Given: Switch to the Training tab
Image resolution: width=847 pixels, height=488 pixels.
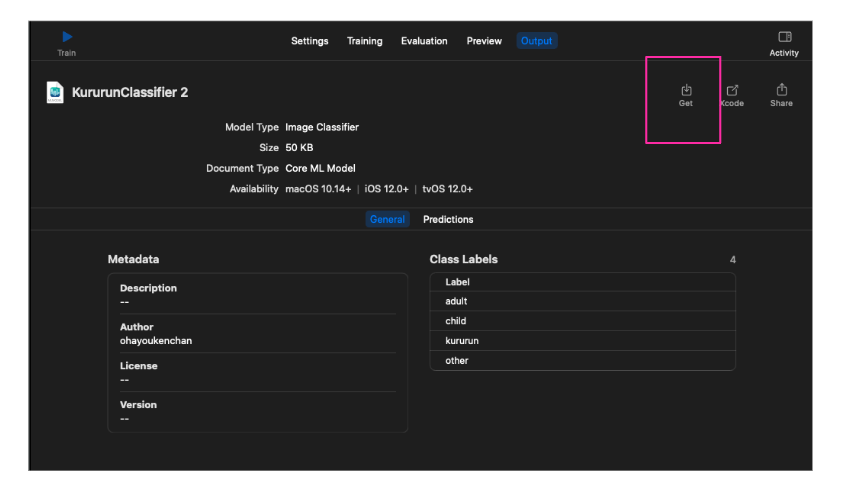Looking at the screenshot, I should [x=365, y=41].
